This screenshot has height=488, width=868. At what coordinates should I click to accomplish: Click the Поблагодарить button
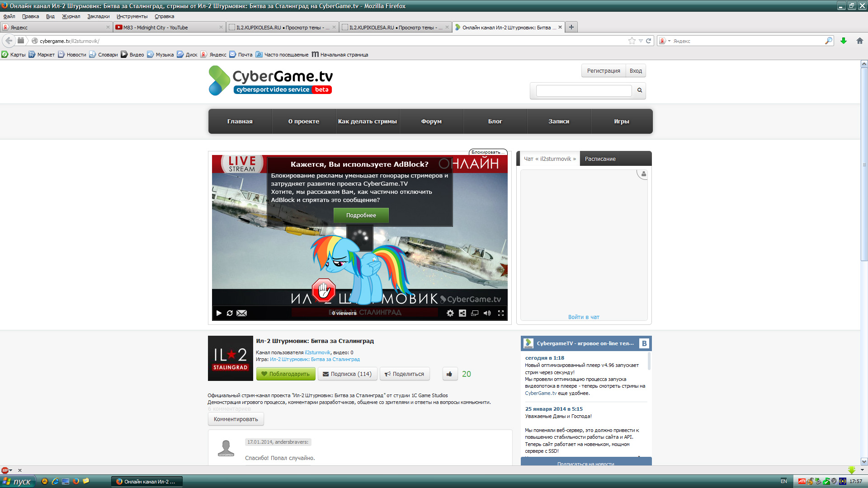[286, 374]
